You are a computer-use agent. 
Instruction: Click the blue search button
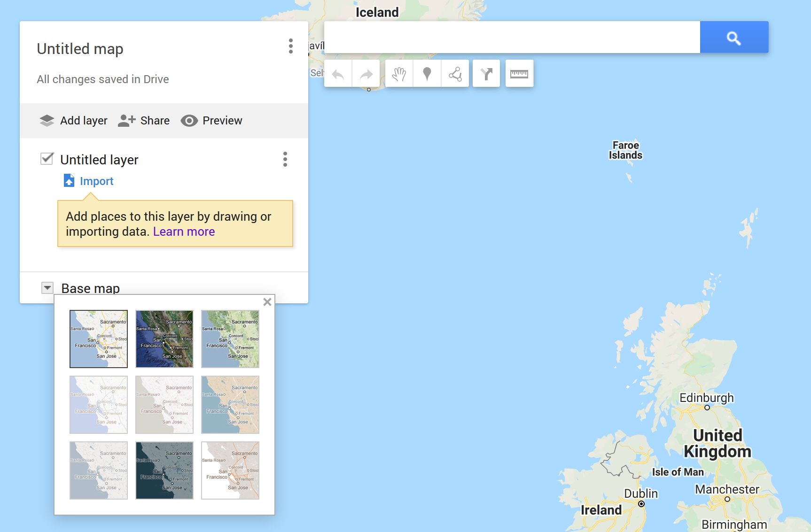click(x=734, y=37)
